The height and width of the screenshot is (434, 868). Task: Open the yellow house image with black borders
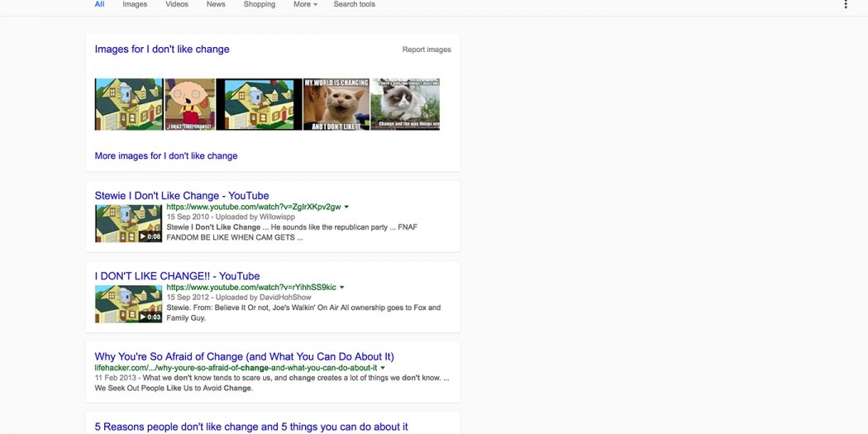(259, 104)
